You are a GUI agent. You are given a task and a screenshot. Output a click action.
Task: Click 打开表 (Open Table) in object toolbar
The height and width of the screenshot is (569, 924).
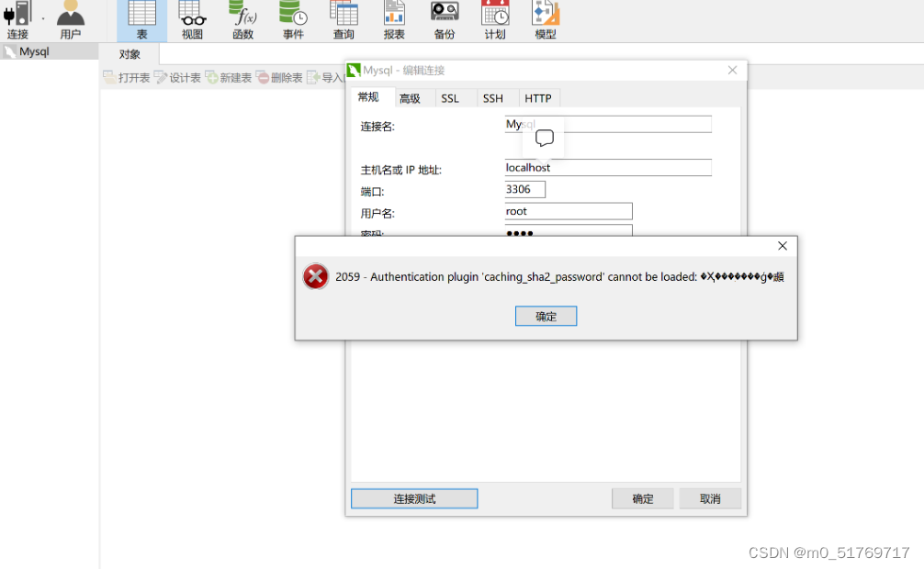pyautogui.click(x=127, y=78)
